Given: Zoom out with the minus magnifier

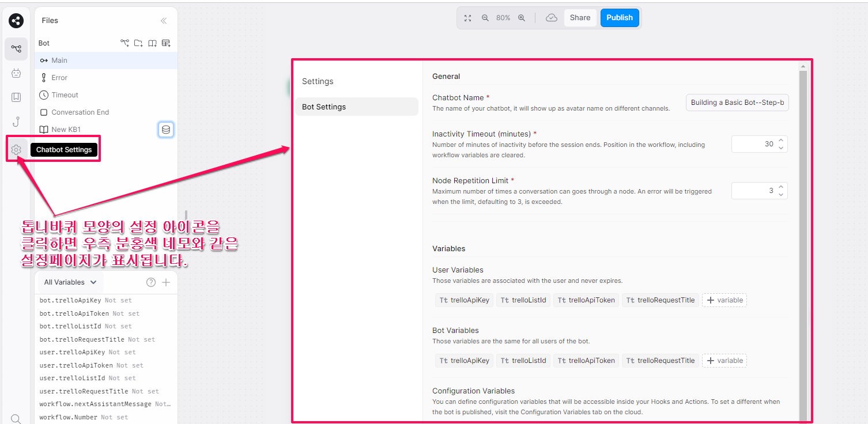Looking at the screenshot, I should click(x=485, y=18).
